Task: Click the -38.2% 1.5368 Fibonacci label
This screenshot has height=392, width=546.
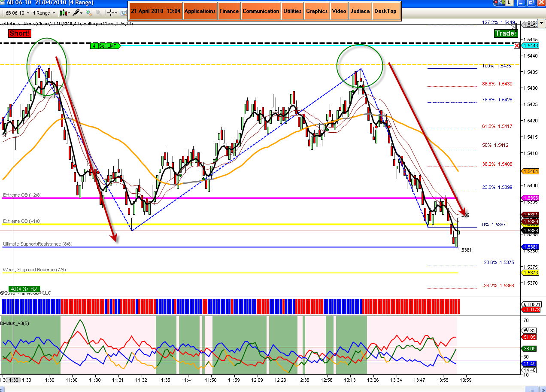Action: point(498,286)
